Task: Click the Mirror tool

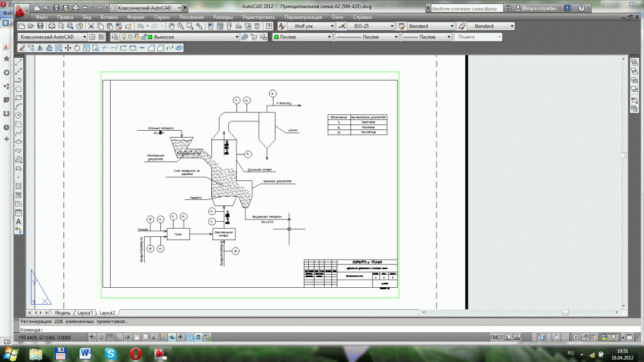Action: point(40,48)
